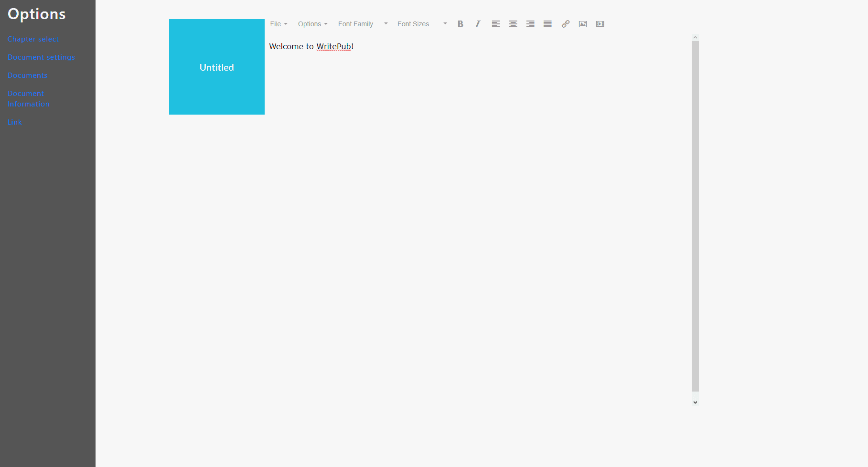Insert a link using chain icon

tap(566, 24)
